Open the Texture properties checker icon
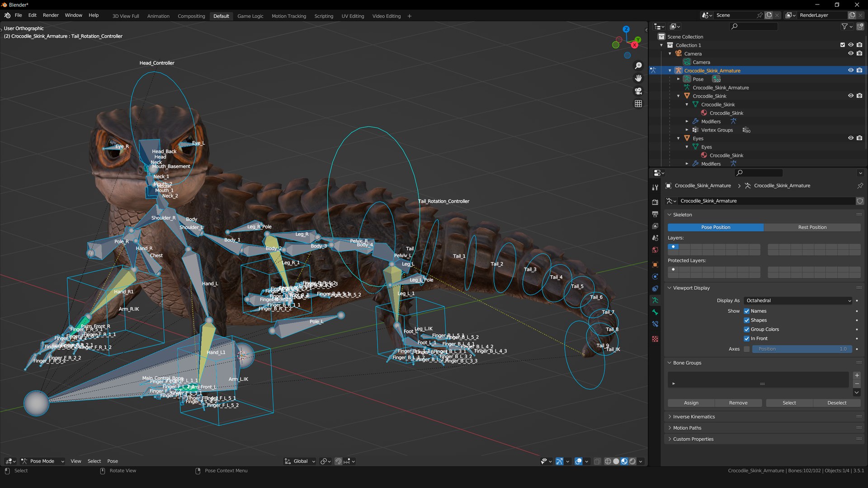 655,339
